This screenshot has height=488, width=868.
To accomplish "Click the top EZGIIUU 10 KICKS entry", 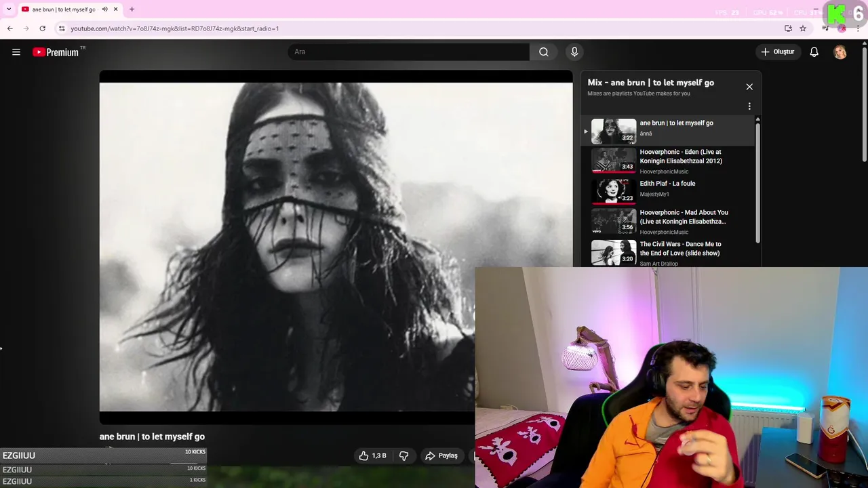I will (103, 455).
